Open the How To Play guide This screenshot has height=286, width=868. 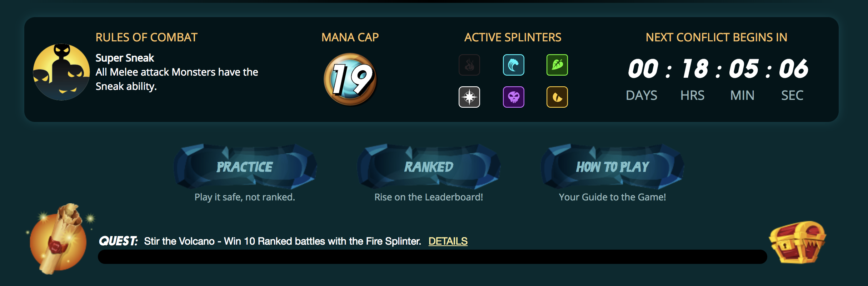613,166
